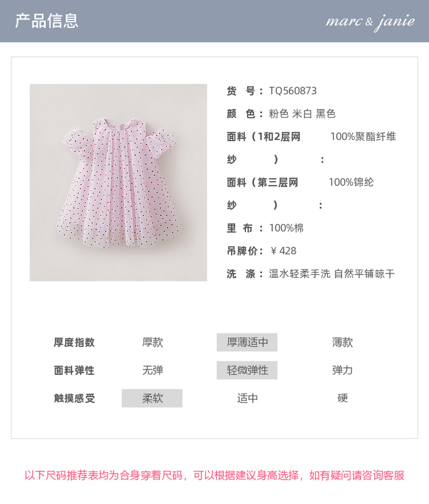The width and height of the screenshot is (429, 504).
Task: Pick the 硬 touch feeling option
Action: (x=343, y=398)
